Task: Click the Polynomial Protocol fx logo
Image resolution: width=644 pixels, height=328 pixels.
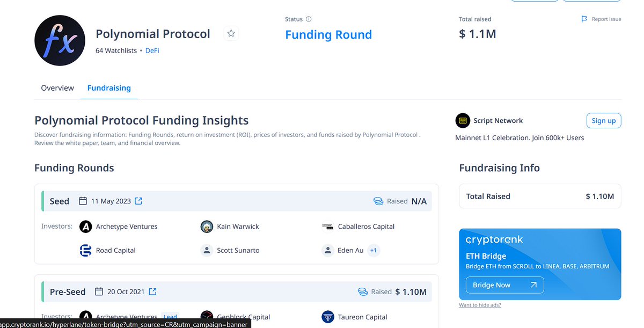Action: (x=60, y=40)
